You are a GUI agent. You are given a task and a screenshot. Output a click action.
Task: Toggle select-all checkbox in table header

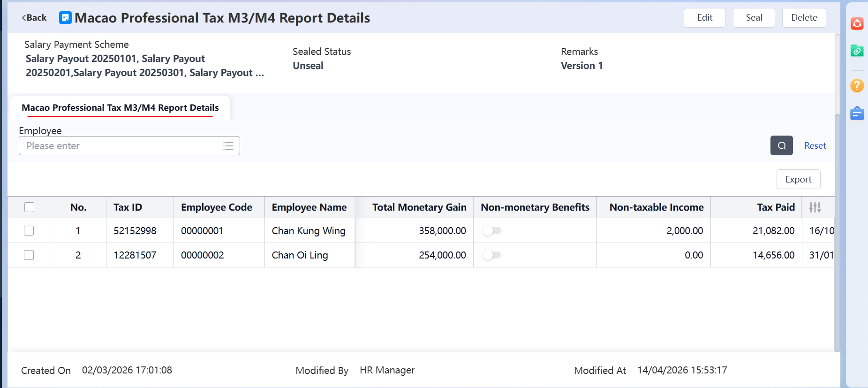click(x=29, y=207)
